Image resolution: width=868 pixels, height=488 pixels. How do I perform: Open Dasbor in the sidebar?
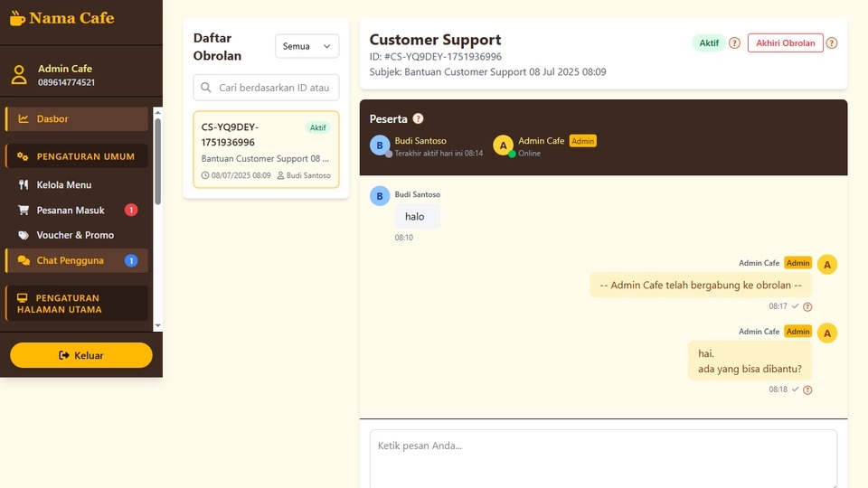click(77, 118)
